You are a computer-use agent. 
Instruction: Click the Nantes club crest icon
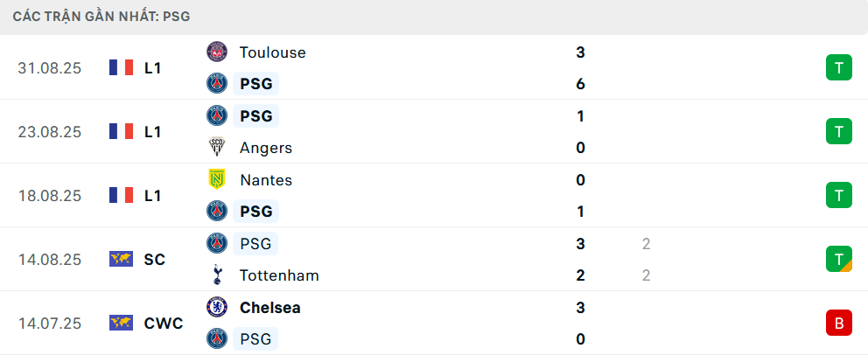tap(216, 180)
